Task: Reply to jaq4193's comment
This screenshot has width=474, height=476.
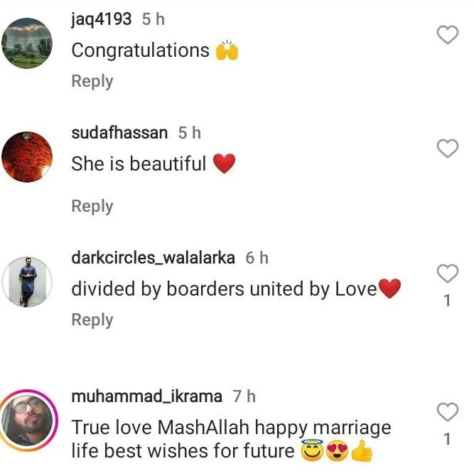Action: click(x=92, y=82)
